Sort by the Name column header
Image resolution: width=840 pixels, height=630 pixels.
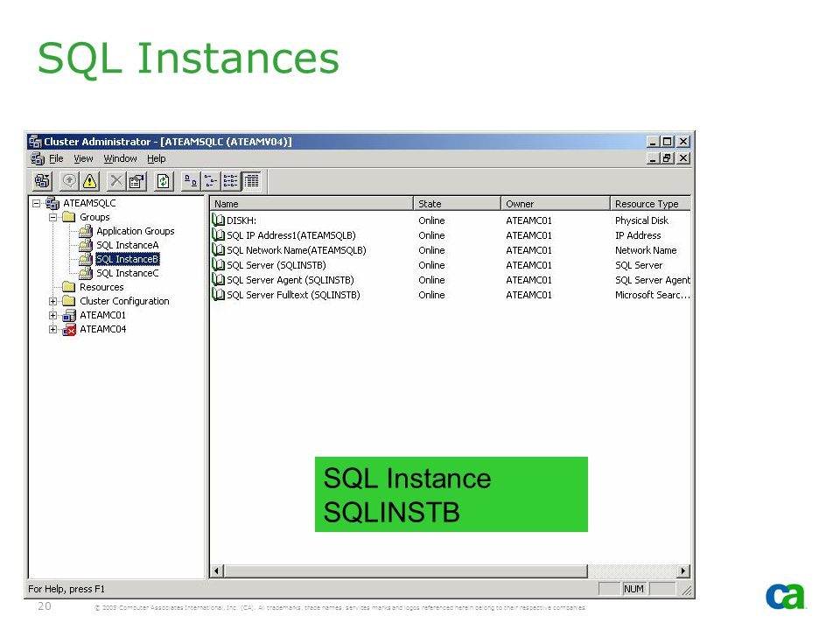pos(311,204)
